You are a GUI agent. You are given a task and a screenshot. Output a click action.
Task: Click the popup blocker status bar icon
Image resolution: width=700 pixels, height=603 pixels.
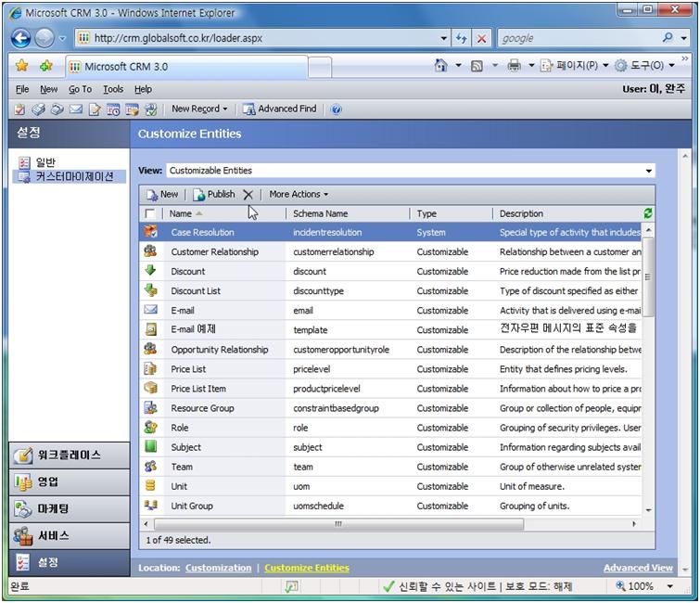[291, 586]
